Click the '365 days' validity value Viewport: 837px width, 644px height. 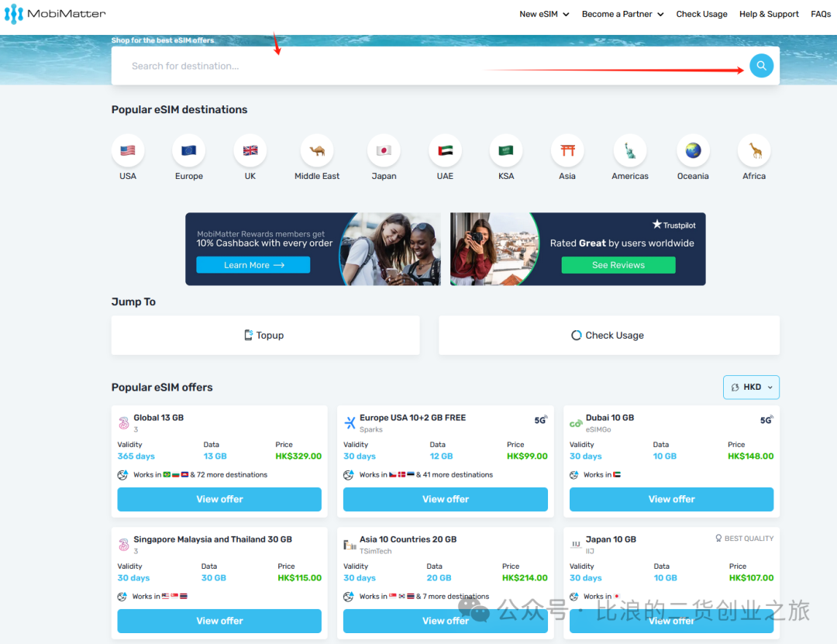pos(136,456)
